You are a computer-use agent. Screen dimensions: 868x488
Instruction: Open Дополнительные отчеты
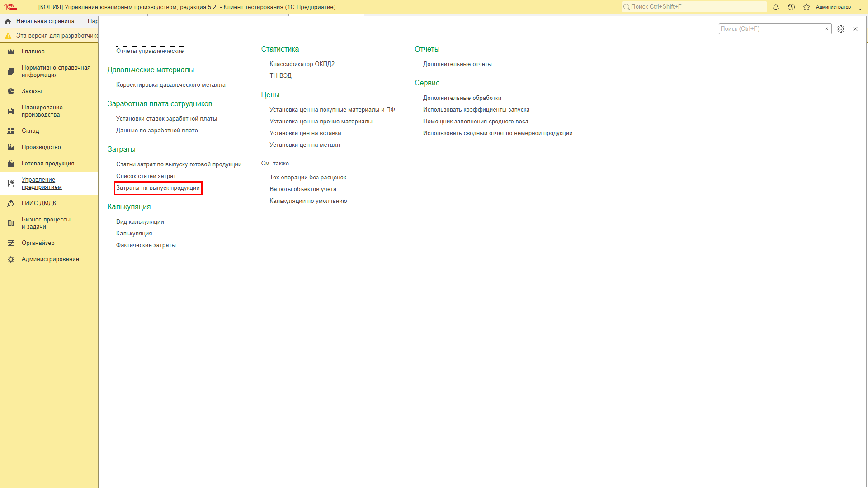point(458,64)
